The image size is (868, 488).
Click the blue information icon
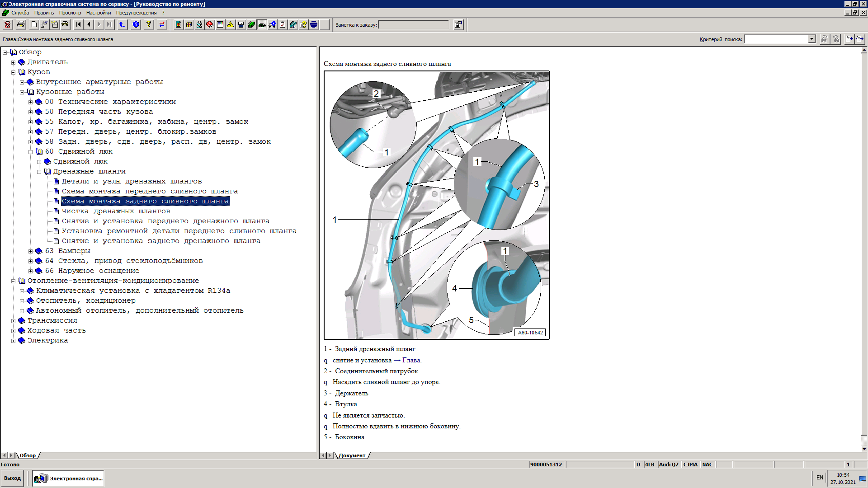click(x=136, y=24)
